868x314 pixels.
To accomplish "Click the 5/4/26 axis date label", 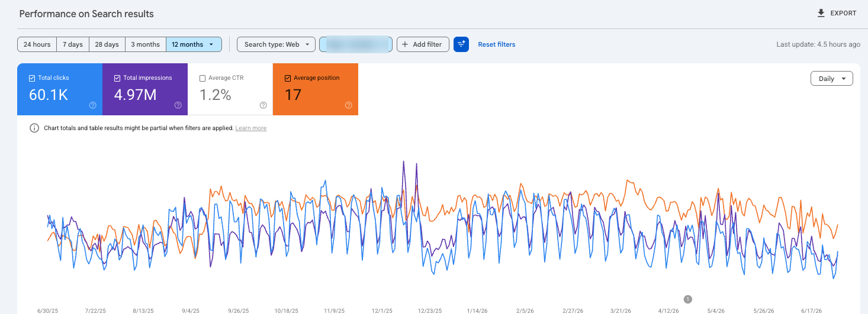I will (715, 310).
